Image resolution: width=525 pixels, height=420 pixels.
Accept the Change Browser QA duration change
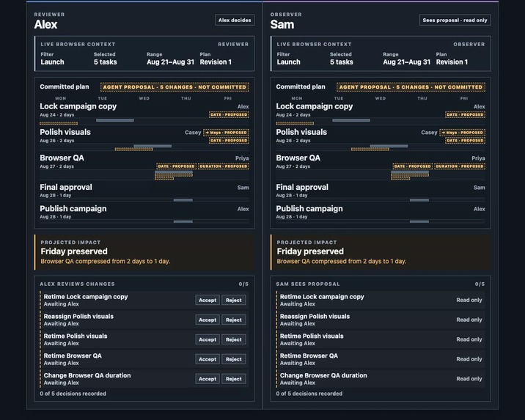208,379
